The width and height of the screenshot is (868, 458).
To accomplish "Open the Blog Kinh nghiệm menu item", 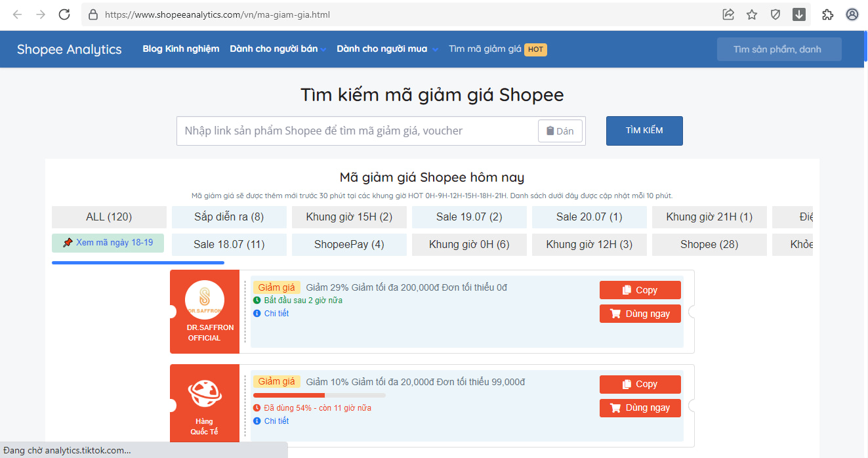I will 181,49.
